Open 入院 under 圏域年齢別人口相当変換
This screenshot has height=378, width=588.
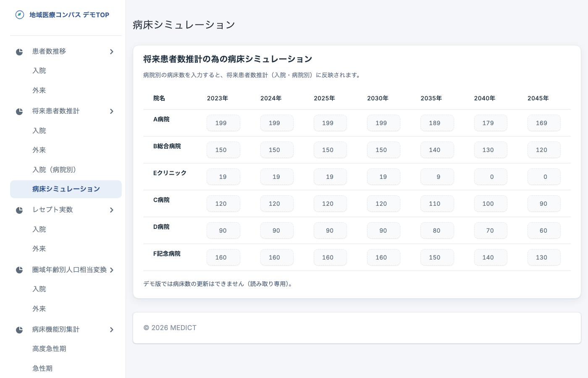click(x=66, y=289)
